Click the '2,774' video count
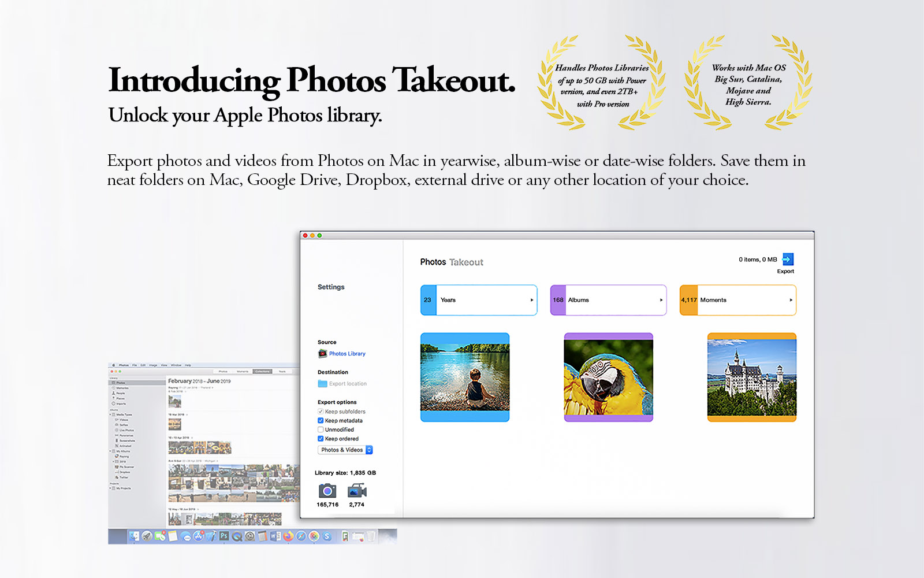924x578 pixels. (357, 505)
